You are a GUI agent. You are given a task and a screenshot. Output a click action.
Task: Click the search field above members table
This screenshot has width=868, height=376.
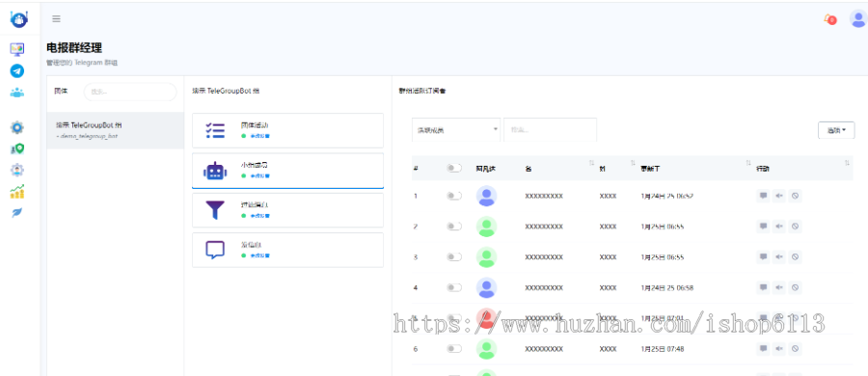point(551,129)
